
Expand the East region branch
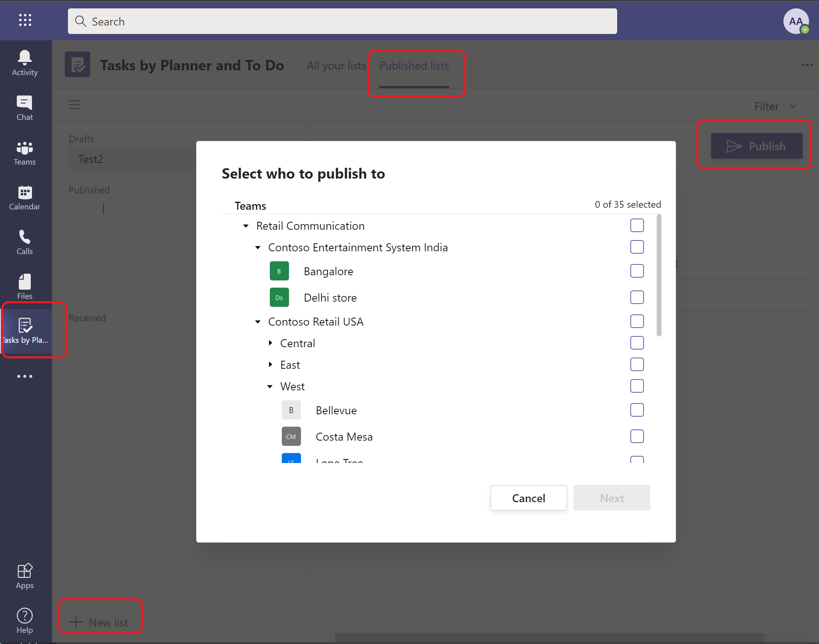click(x=271, y=365)
